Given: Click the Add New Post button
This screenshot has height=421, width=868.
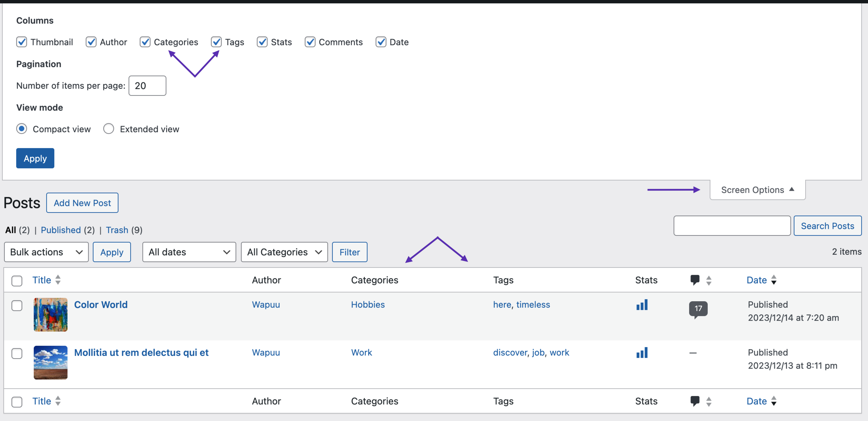Looking at the screenshot, I should (x=82, y=203).
